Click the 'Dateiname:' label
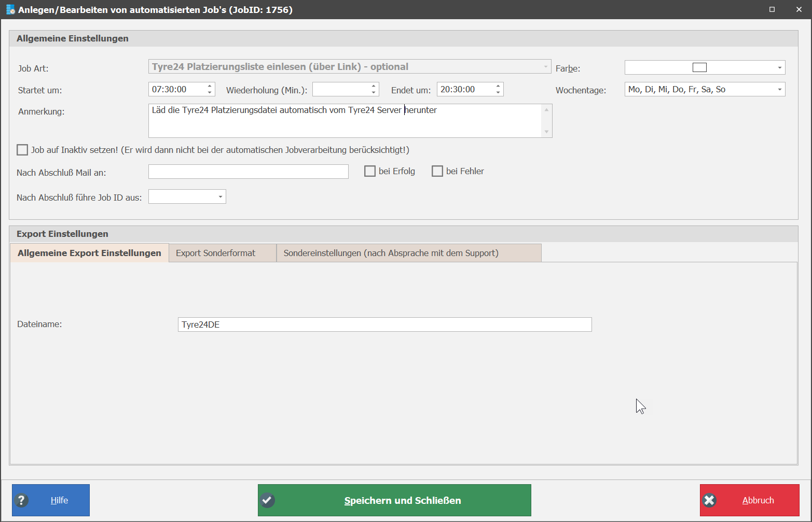 pos(39,324)
